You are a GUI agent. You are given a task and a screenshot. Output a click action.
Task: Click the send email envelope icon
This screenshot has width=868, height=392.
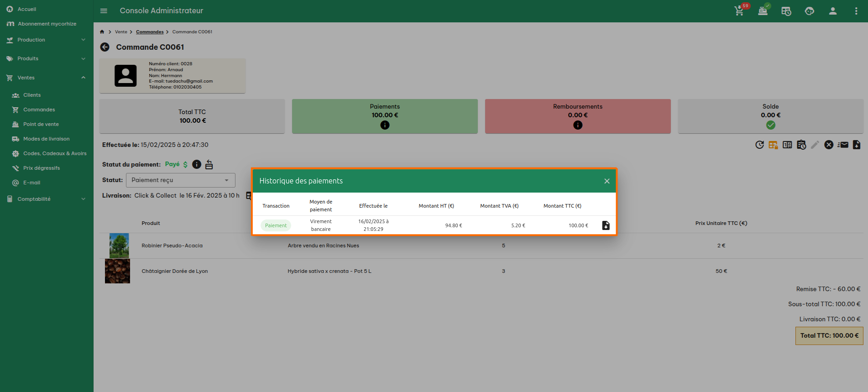click(843, 145)
